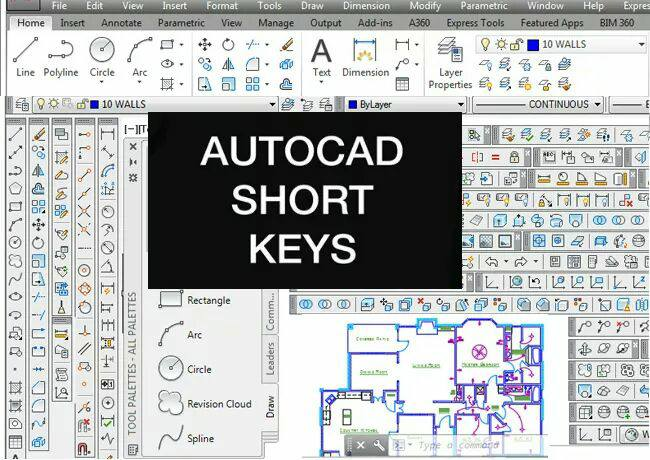Toggle lock icon in Layers toolbar dropdown

pyautogui.click(x=82, y=104)
